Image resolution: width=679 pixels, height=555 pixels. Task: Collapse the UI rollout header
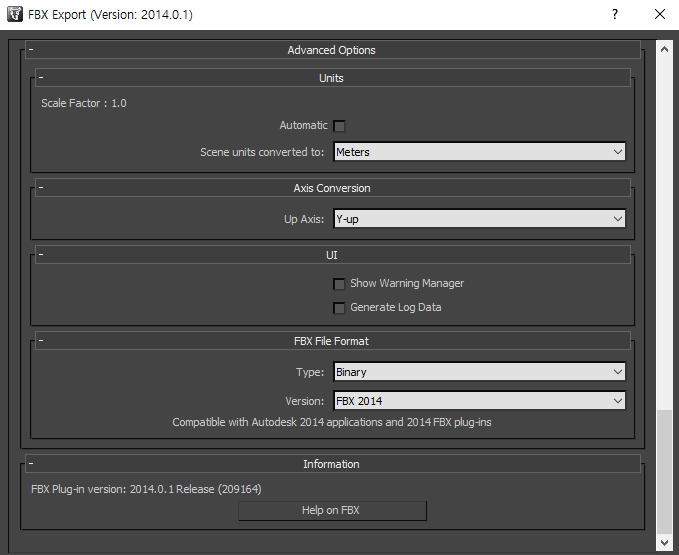point(332,255)
